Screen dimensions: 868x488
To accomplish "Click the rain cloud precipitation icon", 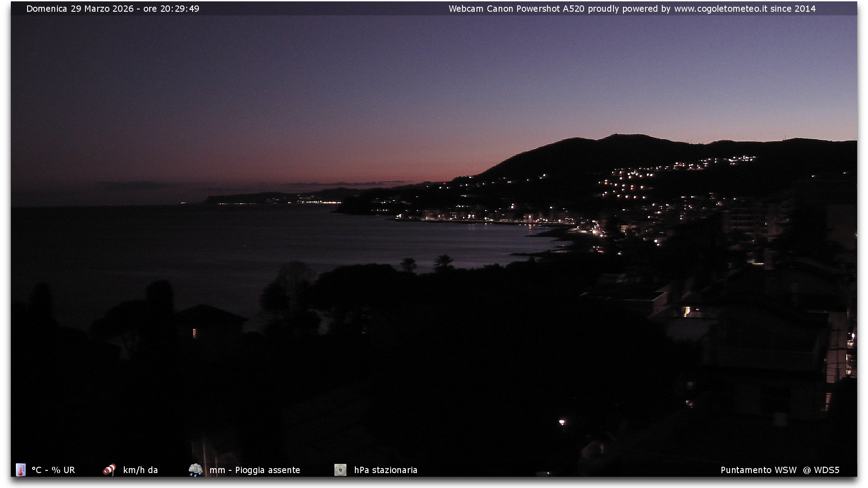I will point(195,470).
